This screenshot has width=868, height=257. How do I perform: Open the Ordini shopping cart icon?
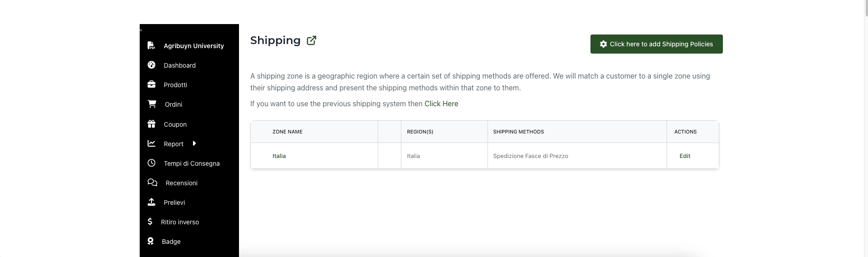(152, 104)
